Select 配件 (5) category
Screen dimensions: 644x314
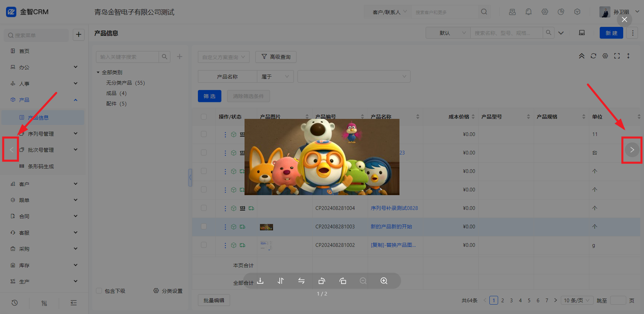(x=116, y=104)
